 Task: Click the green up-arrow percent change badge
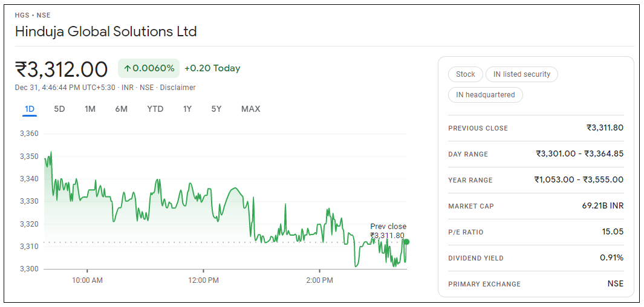[149, 68]
